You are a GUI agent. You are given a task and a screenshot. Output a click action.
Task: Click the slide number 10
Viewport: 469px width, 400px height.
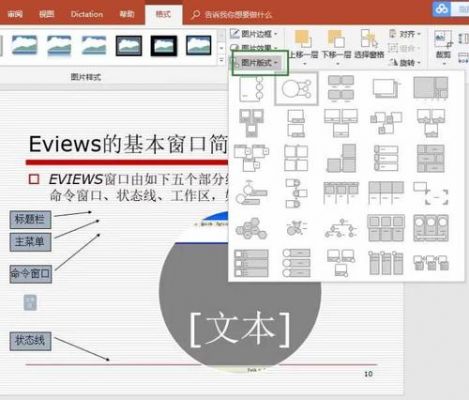coord(368,374)
